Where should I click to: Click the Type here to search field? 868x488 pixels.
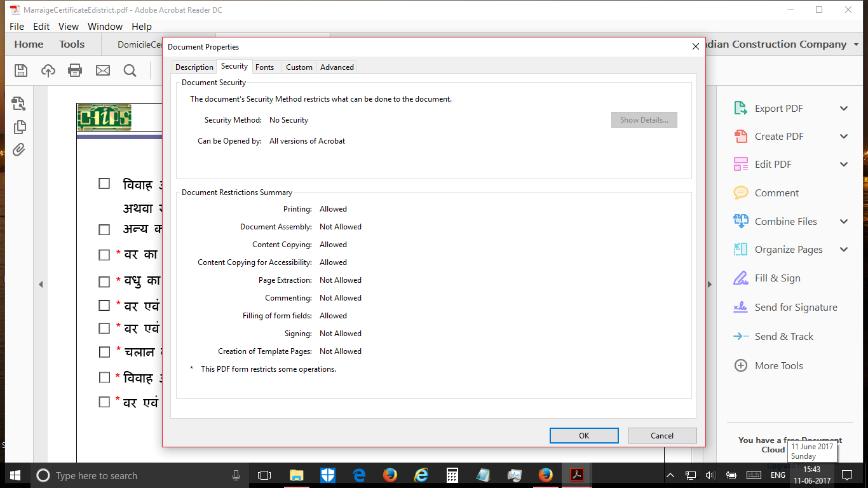[95, 475]
